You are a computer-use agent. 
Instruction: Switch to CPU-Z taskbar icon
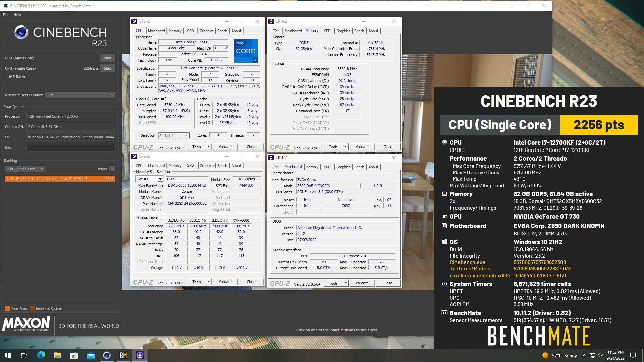pos(140,355)
